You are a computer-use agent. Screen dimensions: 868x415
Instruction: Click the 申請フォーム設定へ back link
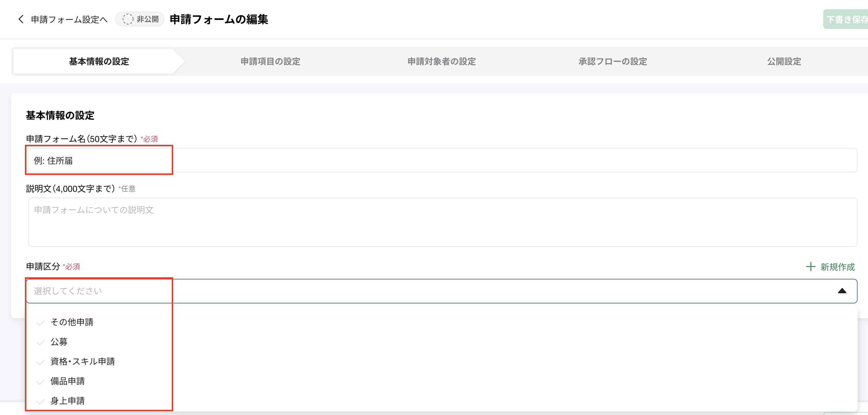(x=68, y=20)
